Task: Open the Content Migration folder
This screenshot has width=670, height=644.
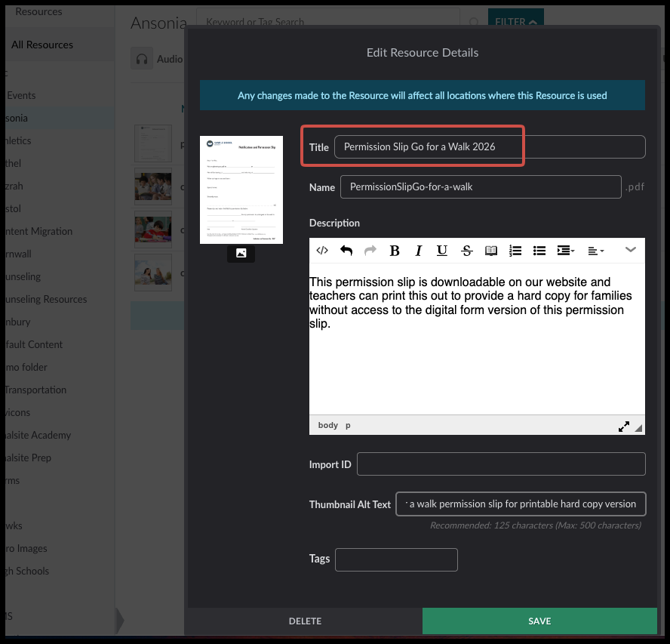Action: pos(38,231)
